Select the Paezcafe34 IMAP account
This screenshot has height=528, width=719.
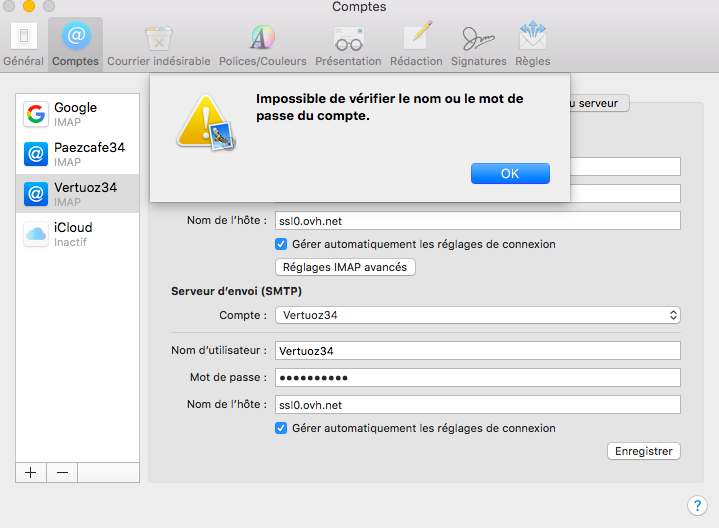[x=78, y=154]
